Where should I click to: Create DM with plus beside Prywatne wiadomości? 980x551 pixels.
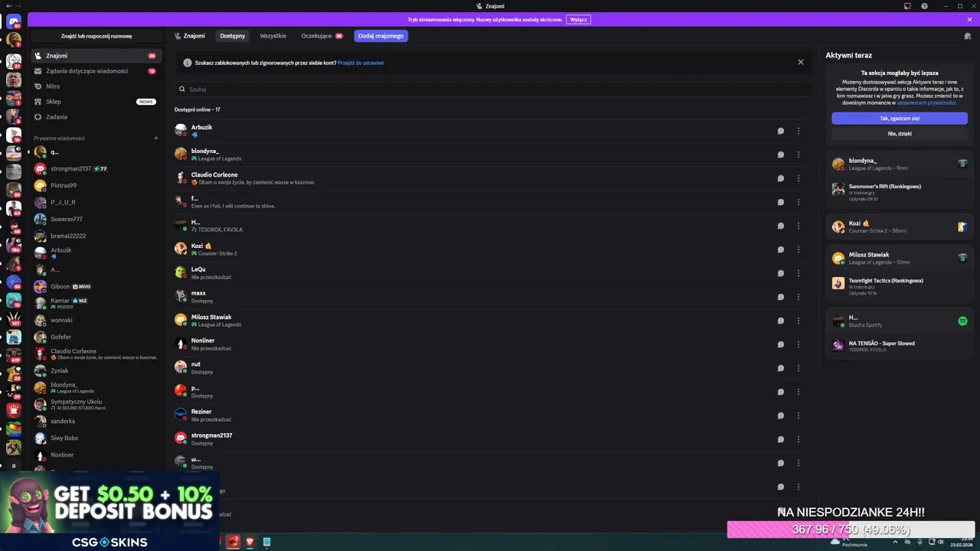point(156,139)
